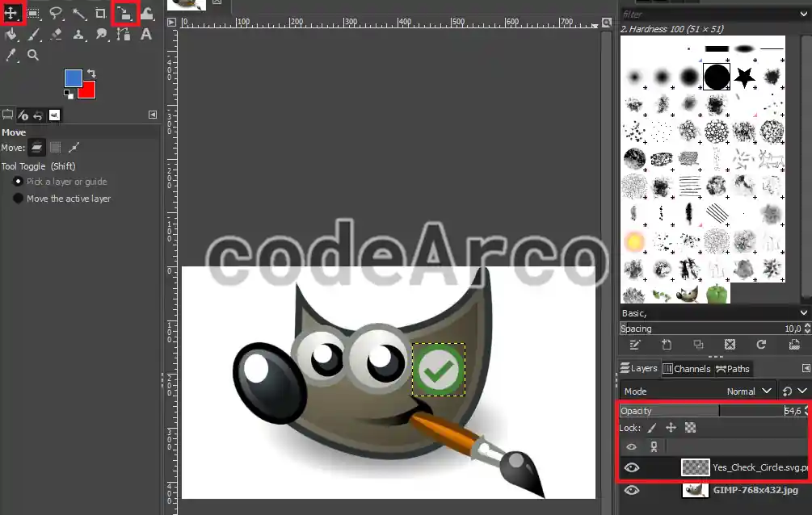This screenshot has width=812, height=515.
Task: Click the blue foreground color swatch
Action: (x=73, y=78)
